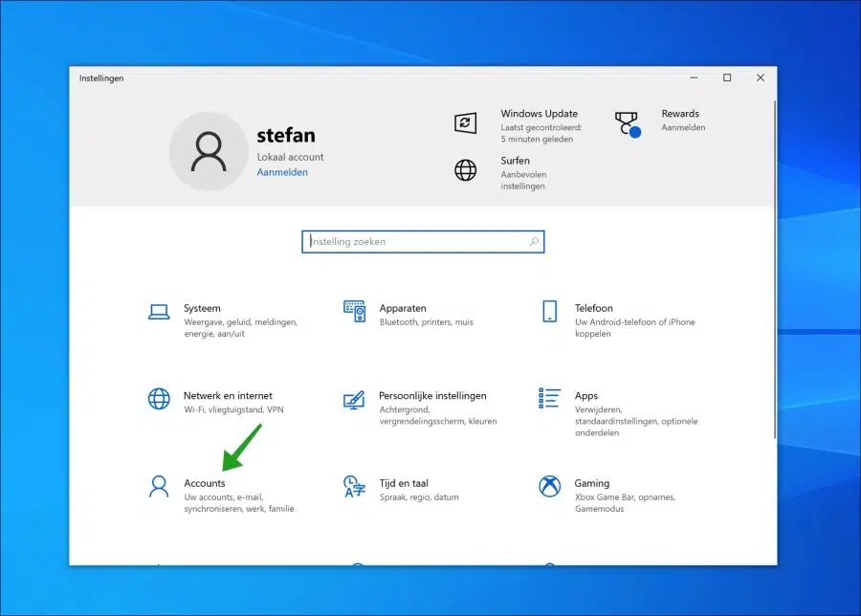Screen dimensions: 861x616
Task: Click the Tijd en taal clock icon
Action: [x=354, y=487]
